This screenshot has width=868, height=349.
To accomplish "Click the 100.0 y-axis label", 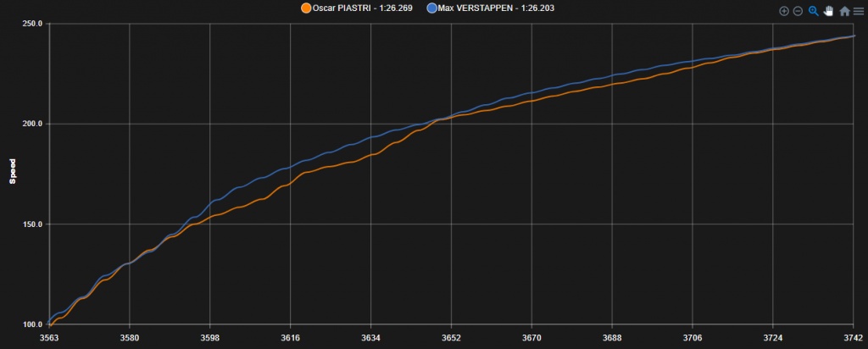I will pyautogui.click(x=32, y=324).
